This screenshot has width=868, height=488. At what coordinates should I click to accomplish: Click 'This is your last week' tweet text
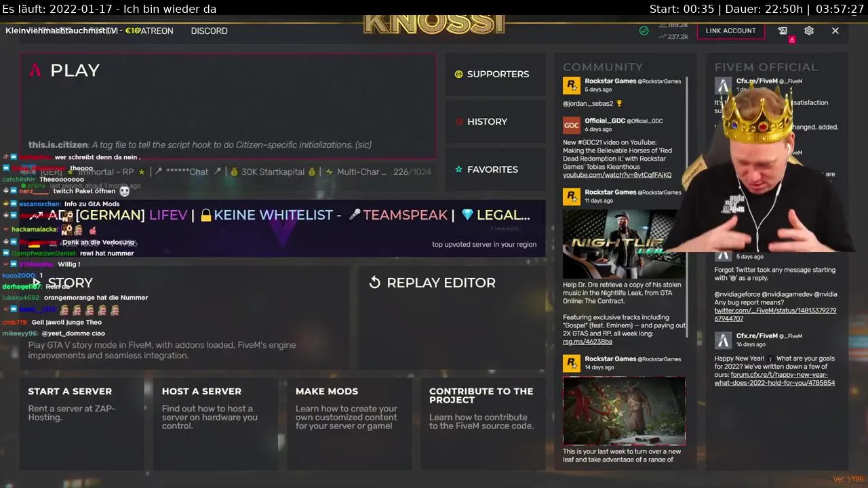click(x=622, y=455)
